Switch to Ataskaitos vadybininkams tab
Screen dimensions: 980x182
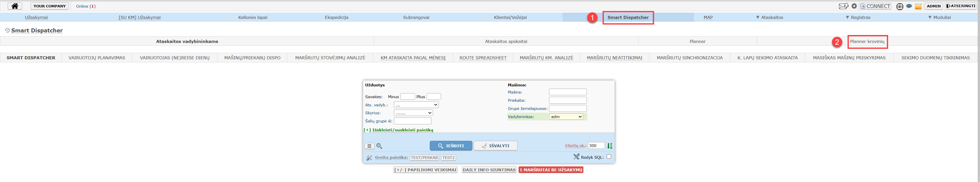point(187,41)
